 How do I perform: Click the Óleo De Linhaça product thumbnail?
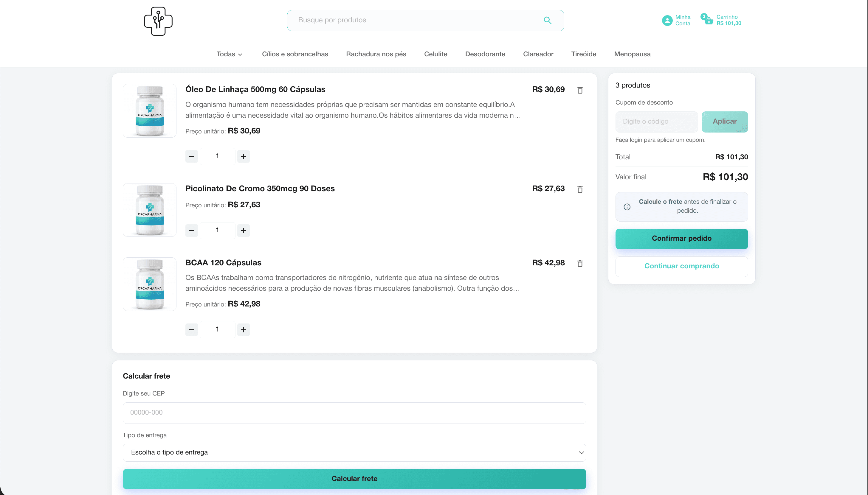[150, 111]
